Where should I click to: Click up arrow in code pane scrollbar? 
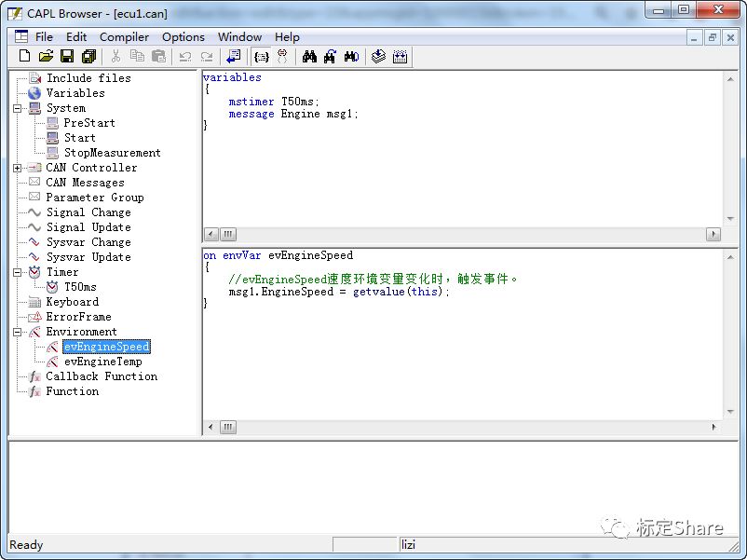tap(730, 257)
